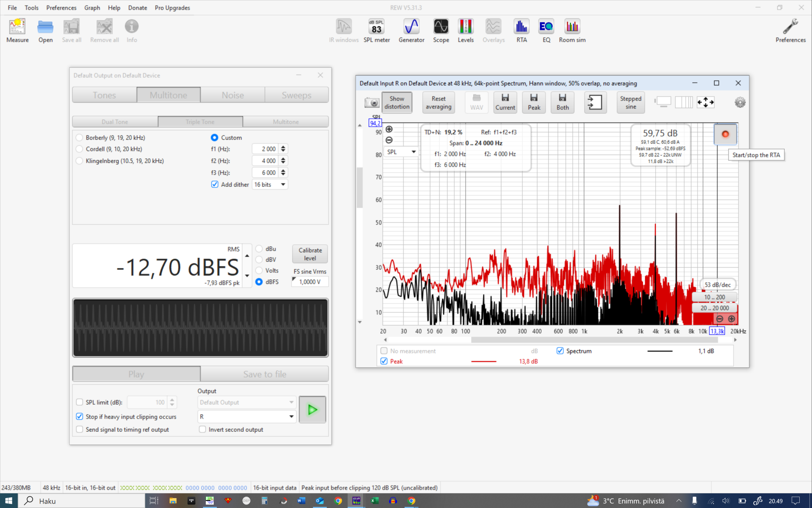Viewport: 812px width, 508px height.
Task: Open Default Output device dropdown
Action: pos(247,402)
